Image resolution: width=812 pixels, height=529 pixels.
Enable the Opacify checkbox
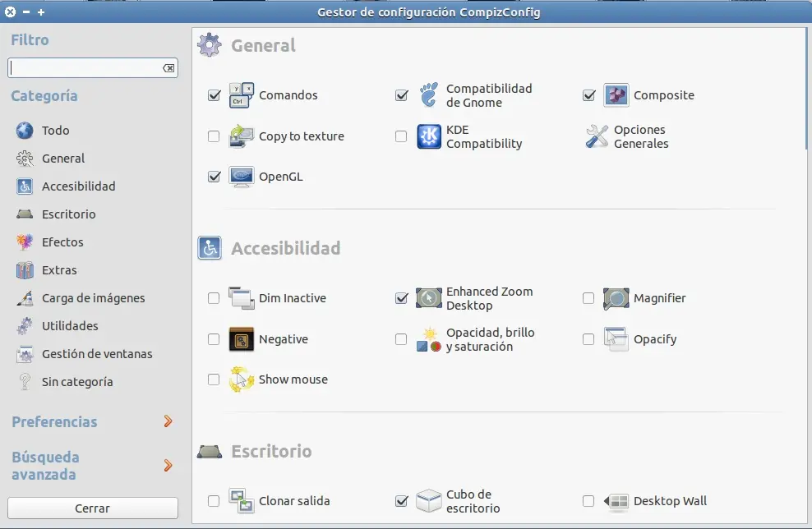tap(588, 339)
